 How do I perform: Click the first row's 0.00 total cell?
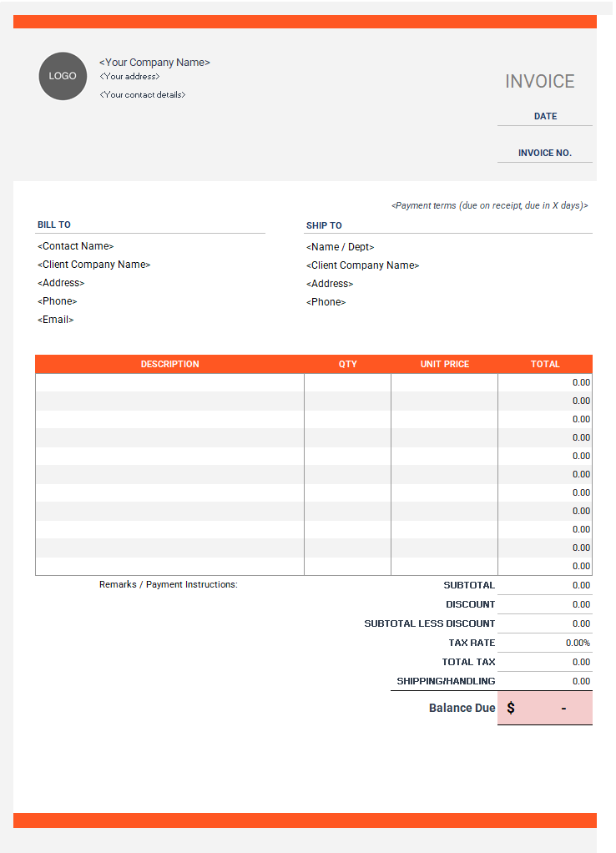click(545, 382)
